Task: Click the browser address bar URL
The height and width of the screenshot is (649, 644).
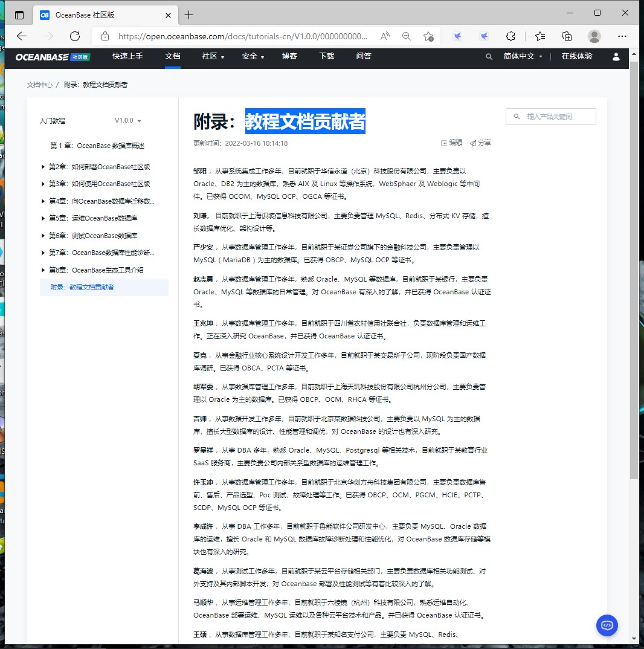Action: coord(242,36)
